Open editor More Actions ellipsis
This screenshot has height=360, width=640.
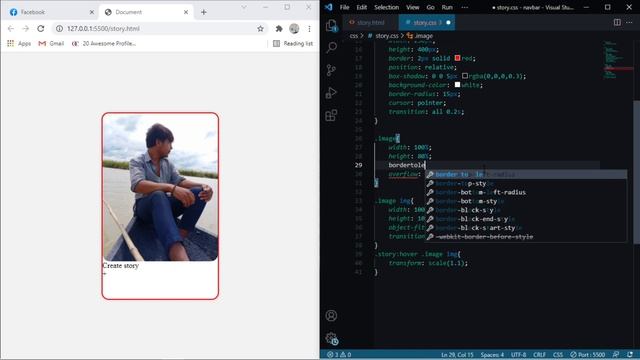(x=629, y=22)
